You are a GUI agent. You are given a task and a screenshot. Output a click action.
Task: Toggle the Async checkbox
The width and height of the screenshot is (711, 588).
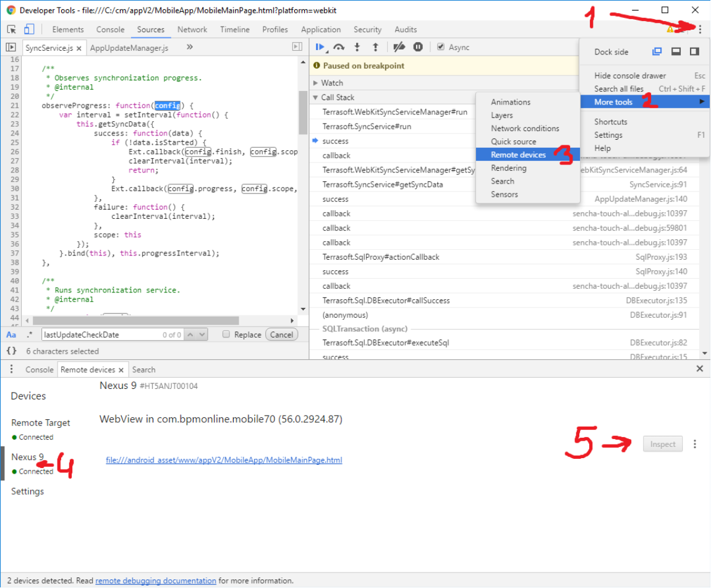pyautogui.click(x=441, y=47)
